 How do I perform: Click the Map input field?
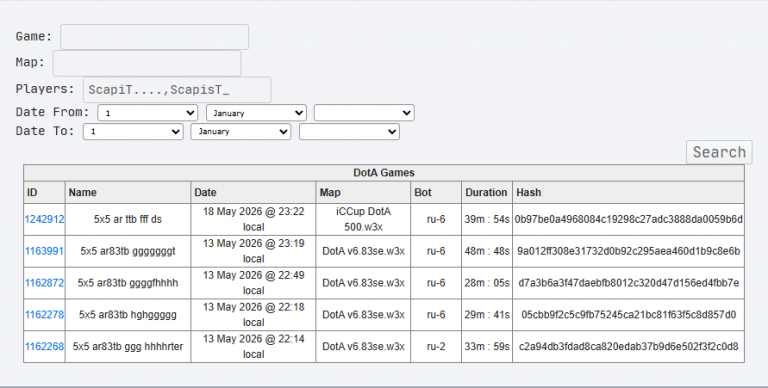click(x=147, y=63)
